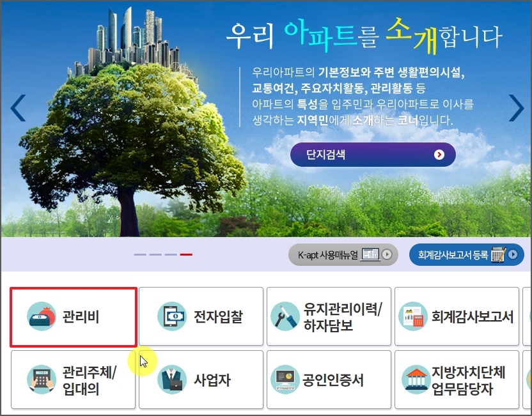Open 유지관리이력/하자담보 menu tile
This screenshot has height=416, width=532.
point(329,316)
